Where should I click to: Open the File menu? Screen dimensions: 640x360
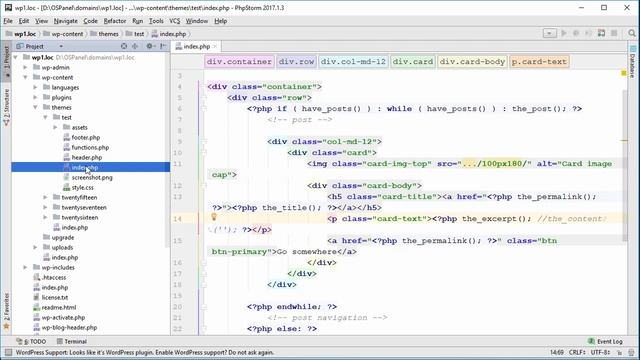point(8,21)
